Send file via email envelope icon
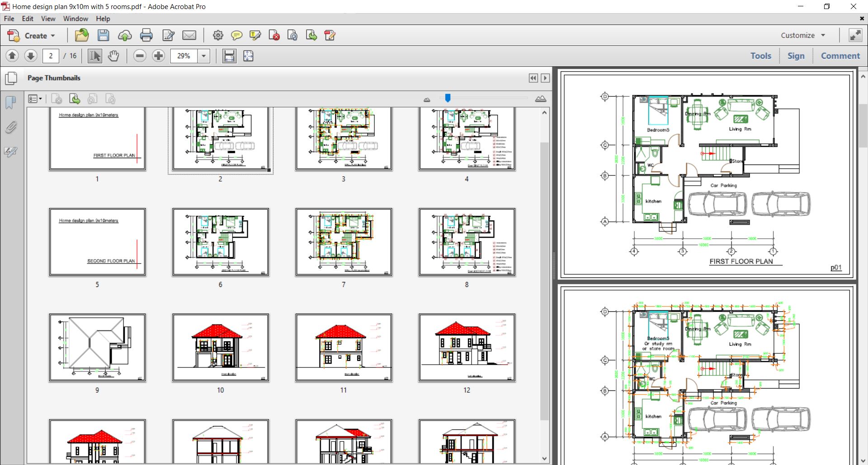 click(x=189, y=35)
